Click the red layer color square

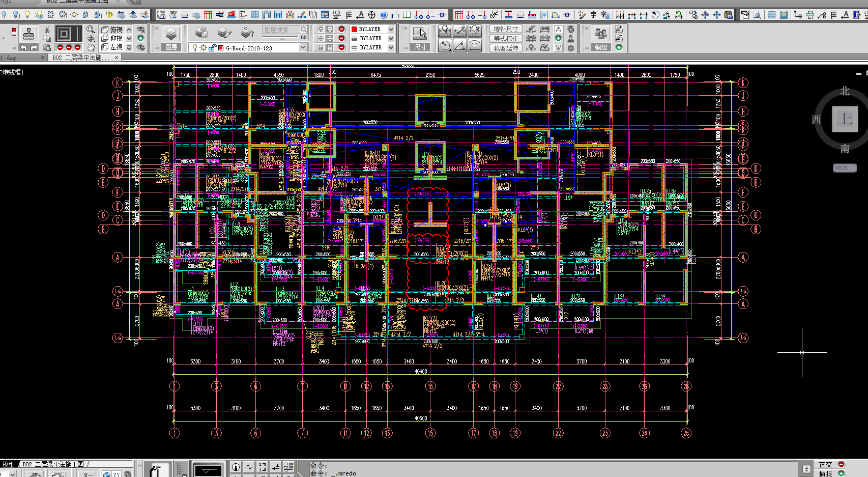221,48
